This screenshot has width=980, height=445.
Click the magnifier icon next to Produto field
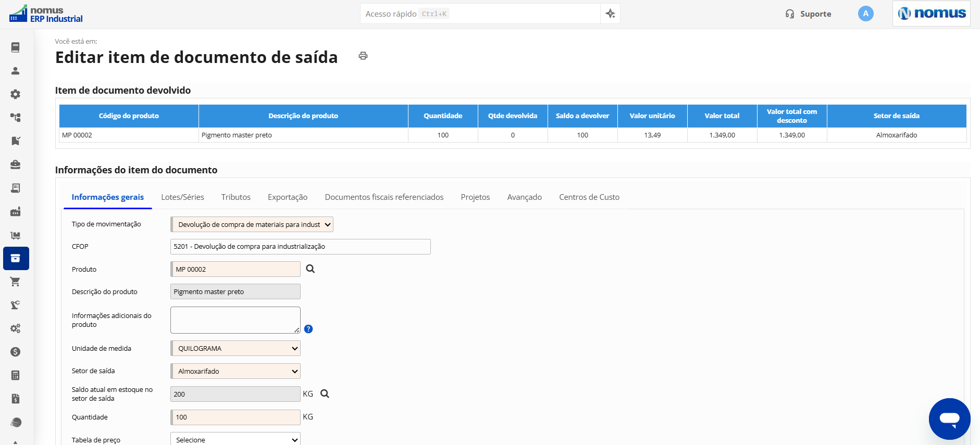[x=311, y=269]
